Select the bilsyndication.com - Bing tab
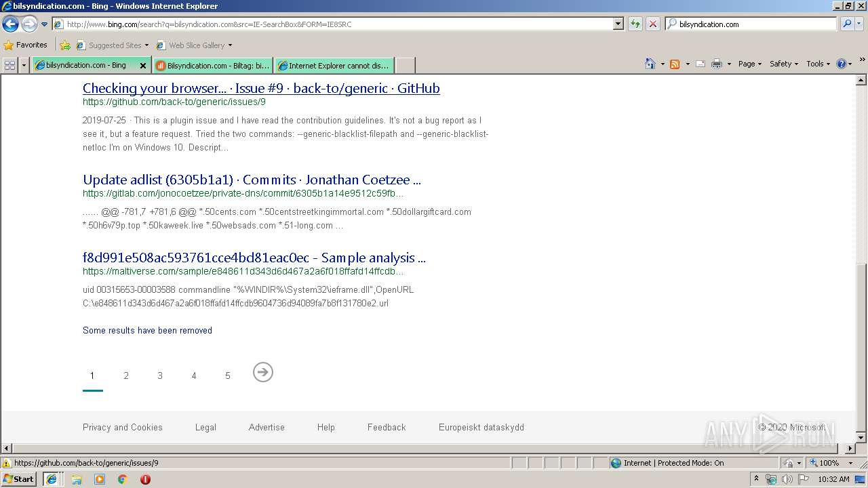Image resolution: width=868 pixels, height=488 pixels. (x=85, y=65)
